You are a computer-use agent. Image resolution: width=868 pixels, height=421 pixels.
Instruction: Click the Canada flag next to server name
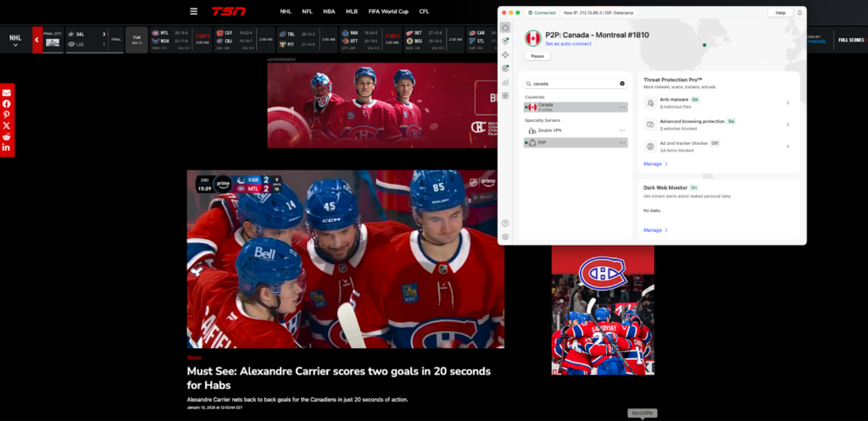pos(532,38)
